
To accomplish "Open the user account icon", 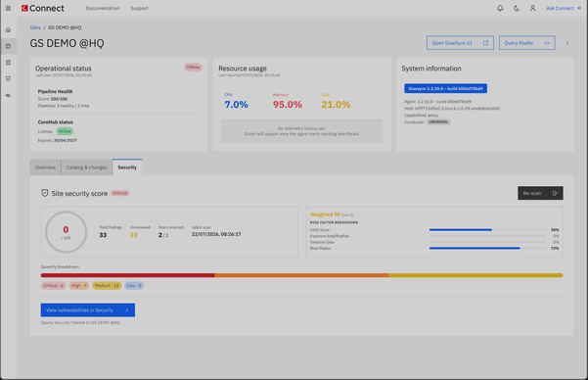I will tap(532, 8).
